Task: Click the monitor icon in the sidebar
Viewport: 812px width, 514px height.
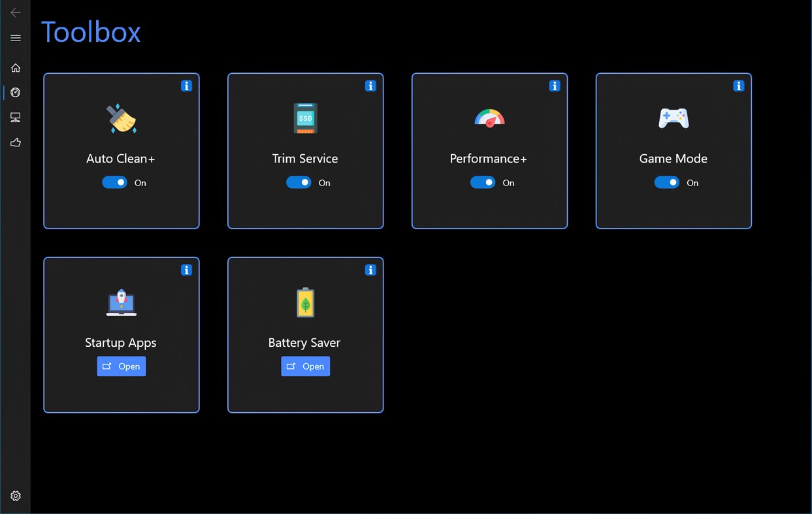Action: tap(15, 118)
